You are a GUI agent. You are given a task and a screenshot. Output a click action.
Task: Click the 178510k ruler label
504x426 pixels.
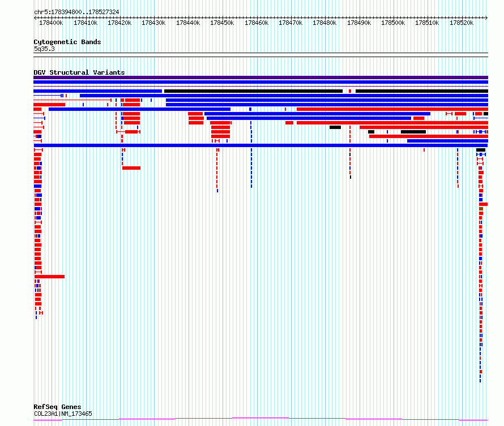coord(427,23)
